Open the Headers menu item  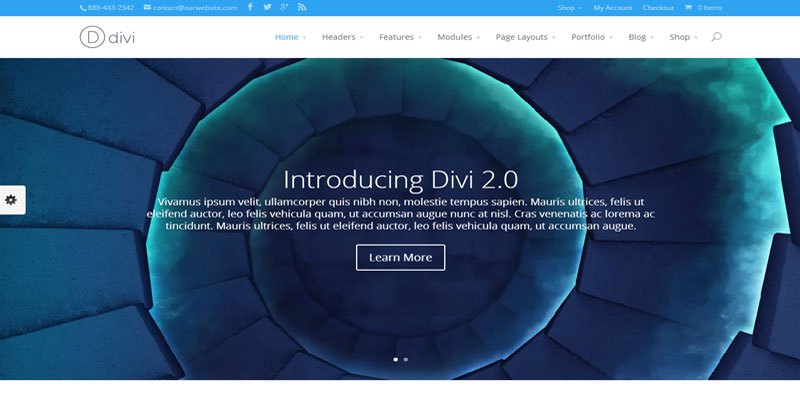[x=338, y=37]
